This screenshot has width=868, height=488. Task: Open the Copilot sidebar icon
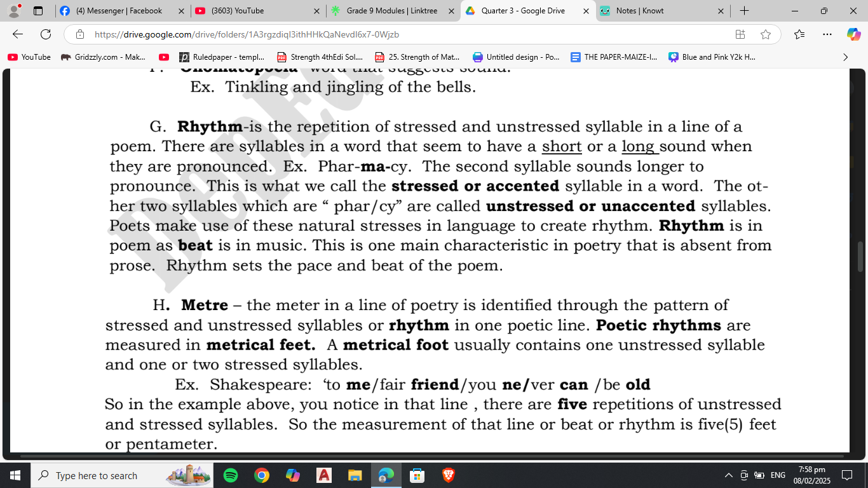[x=853, y=34]
